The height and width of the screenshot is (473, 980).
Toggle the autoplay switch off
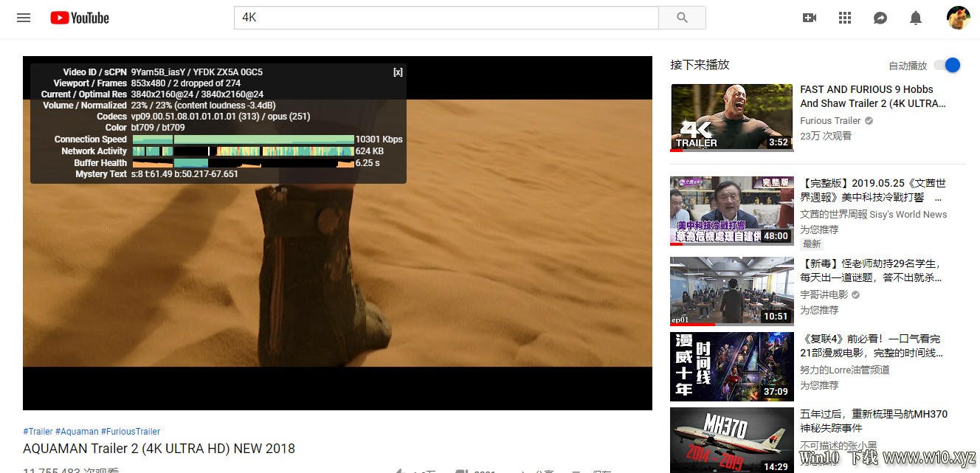point(947,65)
